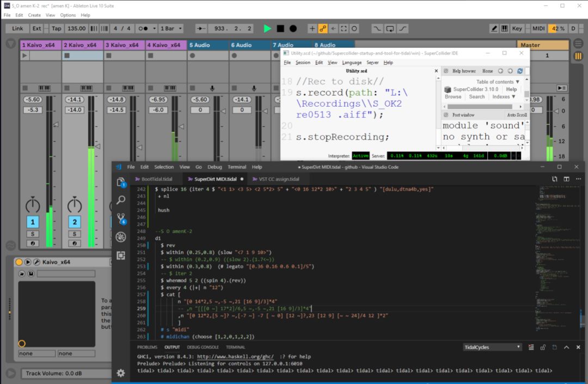Open the TERMINAL panel tab in VS Code

[235, 348]
